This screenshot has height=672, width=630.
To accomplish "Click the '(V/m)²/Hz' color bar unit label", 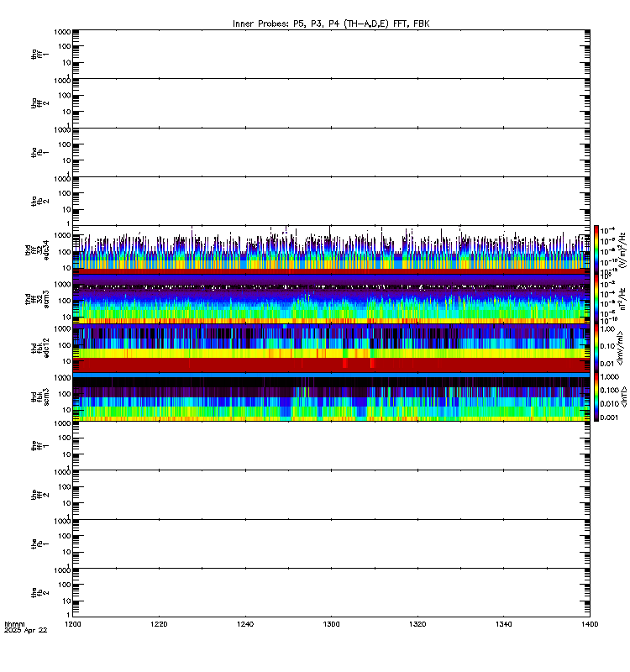I will coord(622,249).
